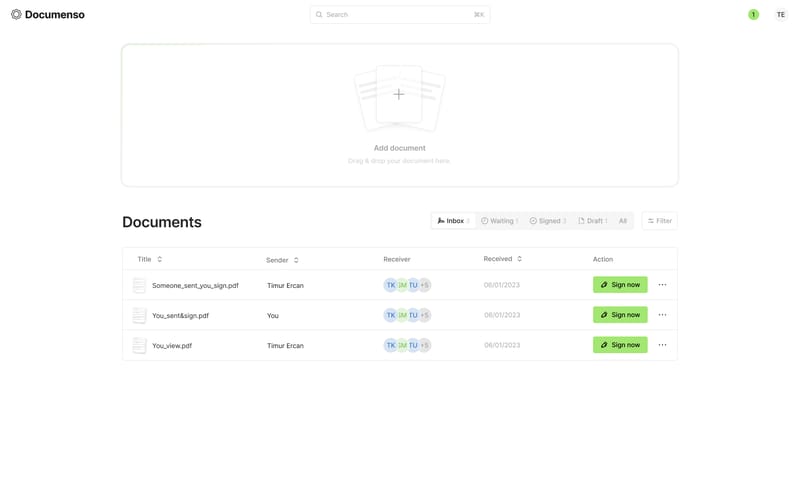Click file icon of Someone_sent_you_sign.pdf
800x500 pixels.
tap(139, 285)
